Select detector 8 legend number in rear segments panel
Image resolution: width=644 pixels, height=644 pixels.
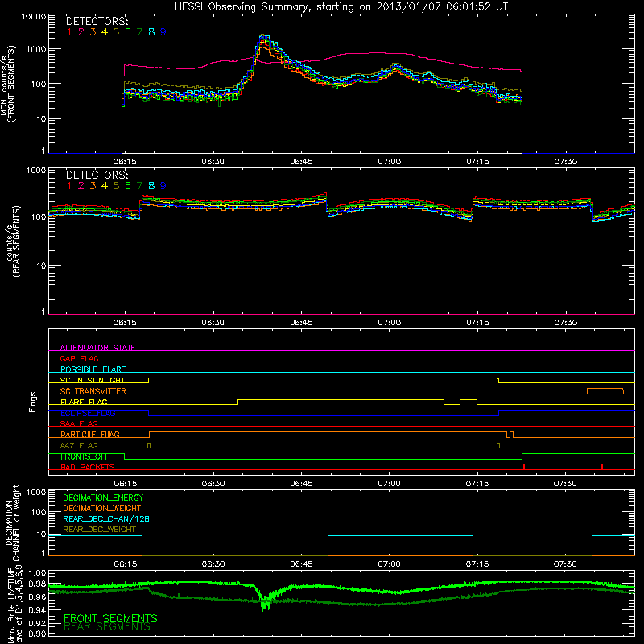point(151,186)
